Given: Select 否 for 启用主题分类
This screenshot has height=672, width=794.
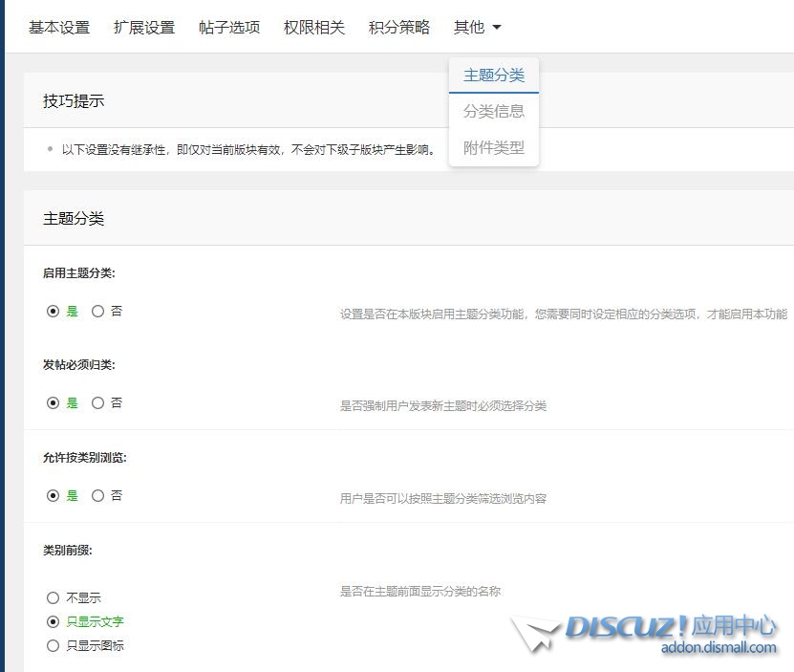Looking at the screenshot, I should 98,312.
